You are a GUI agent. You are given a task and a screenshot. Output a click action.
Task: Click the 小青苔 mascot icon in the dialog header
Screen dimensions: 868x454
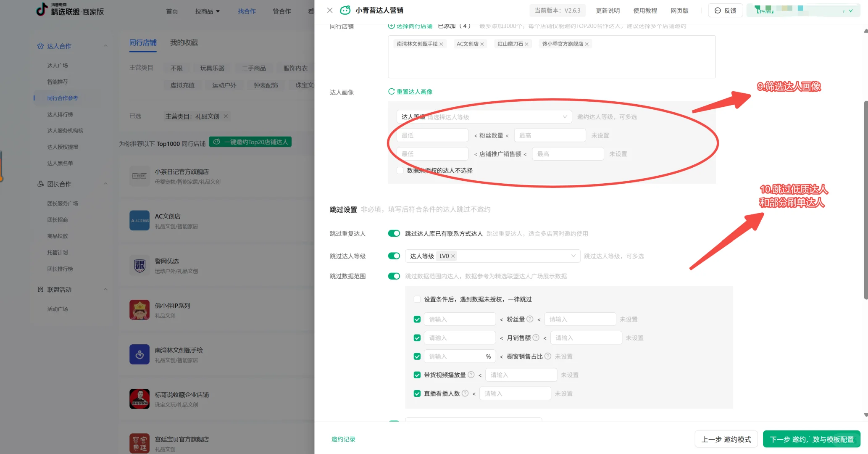pos(345,10)
